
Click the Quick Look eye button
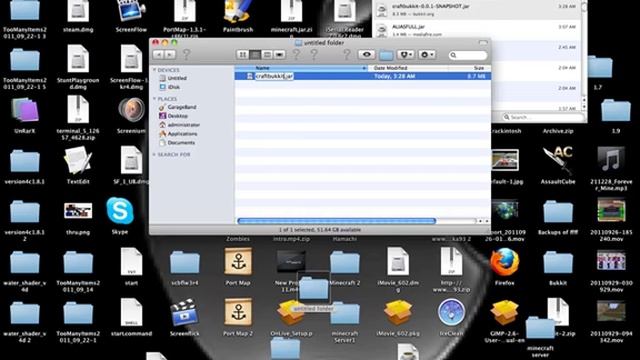pyautogui.click(x=367, y=54)
